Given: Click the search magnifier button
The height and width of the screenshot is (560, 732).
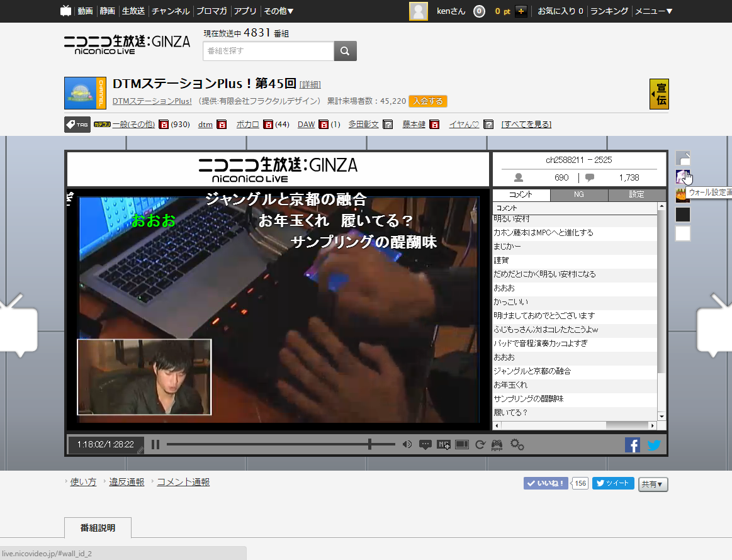Looking at the screenshot, I should tap(345, 51).
